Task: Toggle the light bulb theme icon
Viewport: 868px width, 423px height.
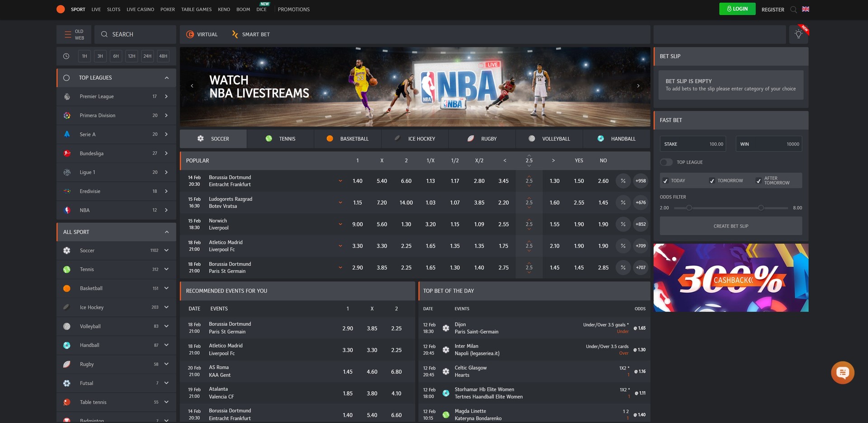Action: click(x=798, y=34)
